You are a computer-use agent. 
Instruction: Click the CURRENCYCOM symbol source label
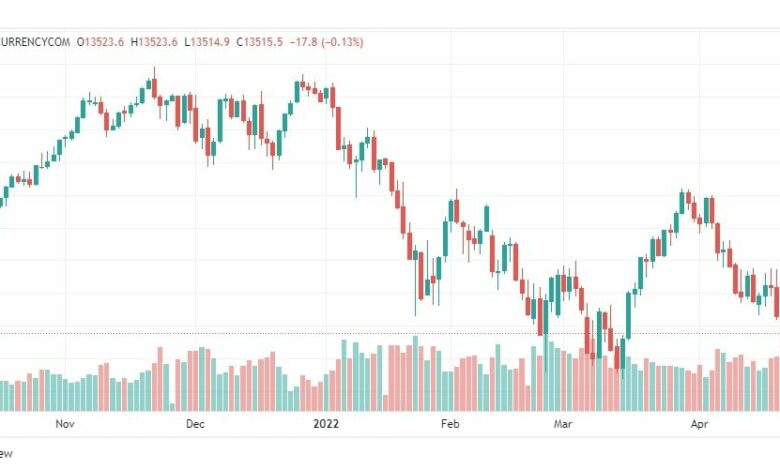pos(34,42)
